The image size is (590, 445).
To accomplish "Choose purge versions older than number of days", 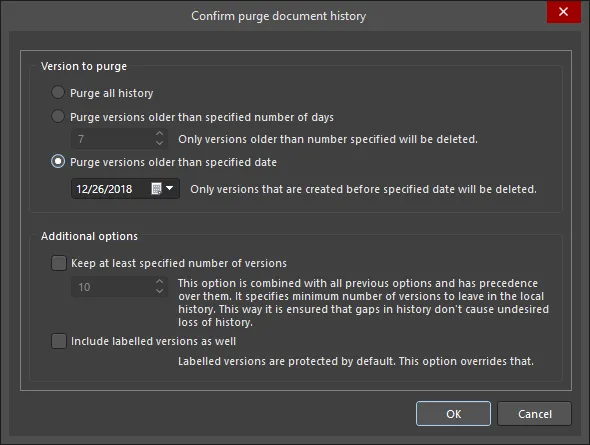I will click(58, 116).
